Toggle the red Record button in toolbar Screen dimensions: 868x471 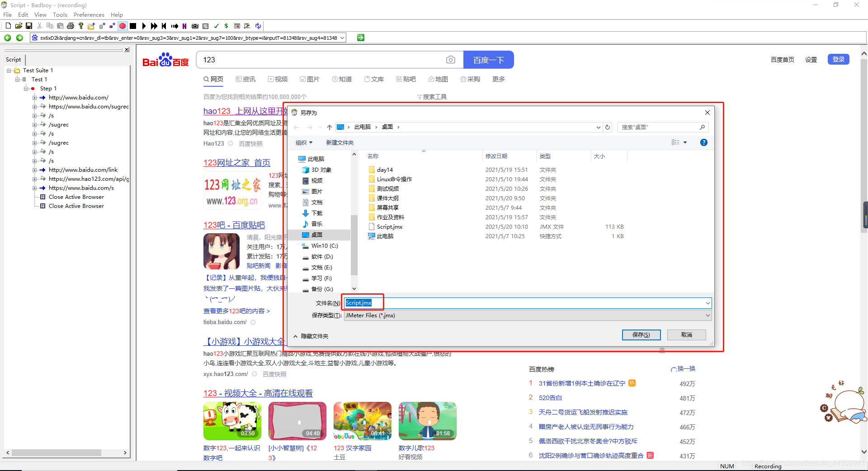pyautogui.click(x=123, y=26)
